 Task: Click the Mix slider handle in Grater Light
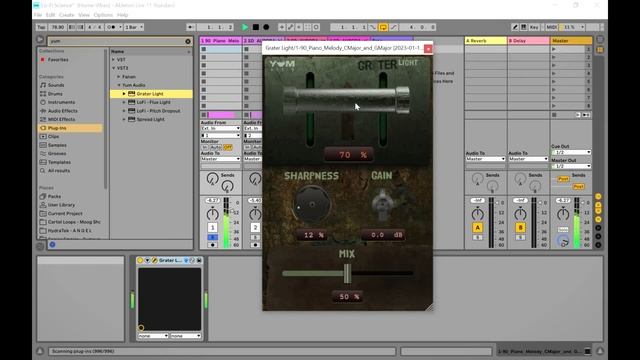point(347,273)
